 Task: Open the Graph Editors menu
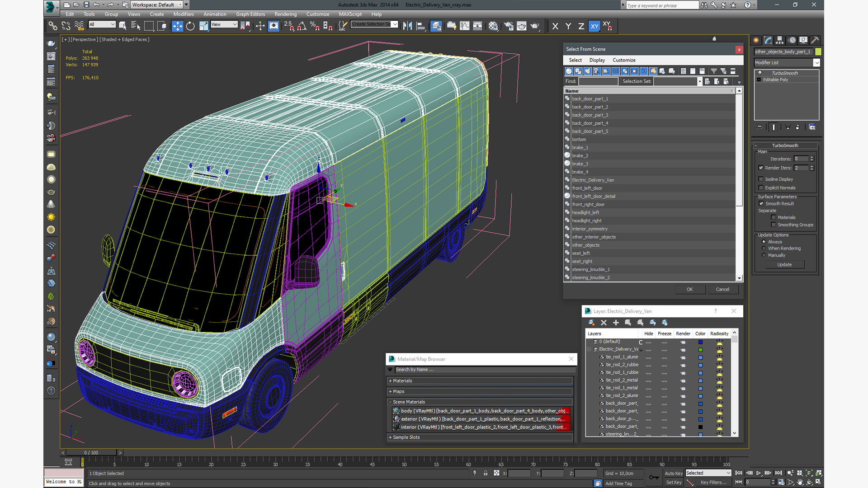250,14
